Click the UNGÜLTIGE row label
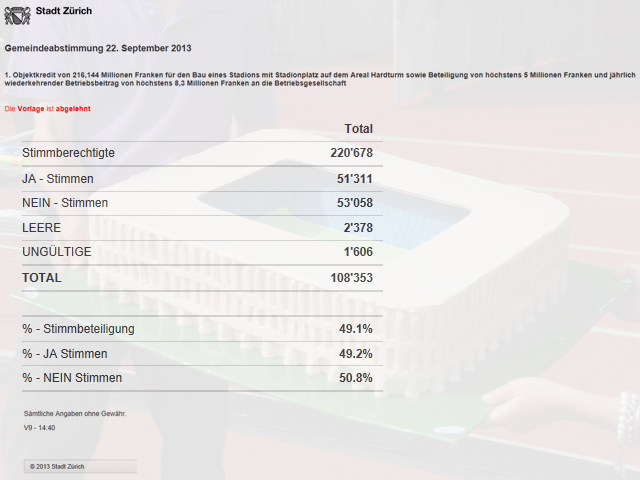640x480 pixels. [x=57, y=252]
